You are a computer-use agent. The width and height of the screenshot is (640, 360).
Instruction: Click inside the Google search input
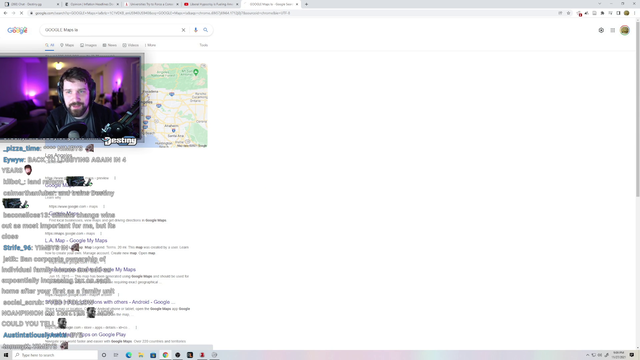tap(110, 30)
